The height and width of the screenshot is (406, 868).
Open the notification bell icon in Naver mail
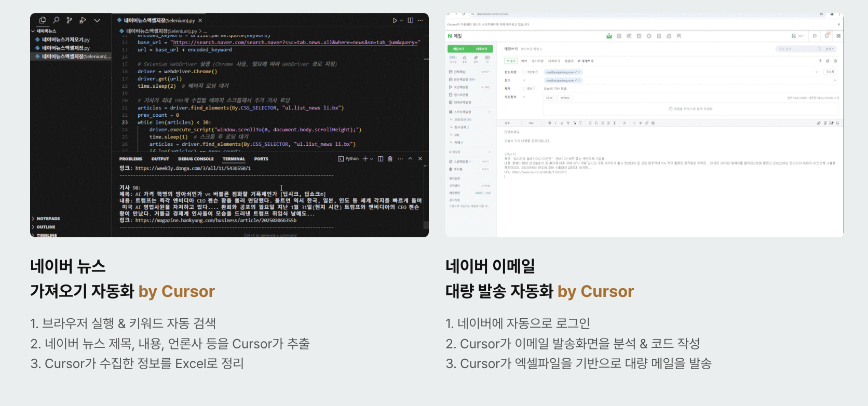pyautogui.click(x=826, y=36)
